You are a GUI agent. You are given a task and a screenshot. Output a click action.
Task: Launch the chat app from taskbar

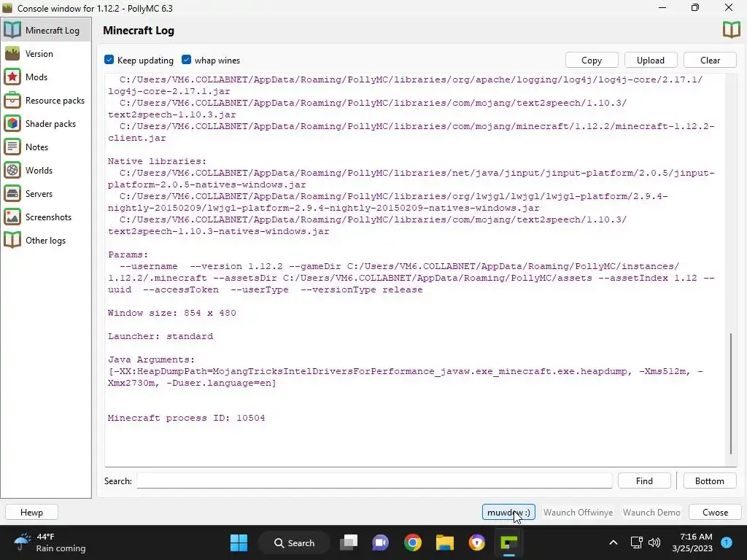coord(381,542)
